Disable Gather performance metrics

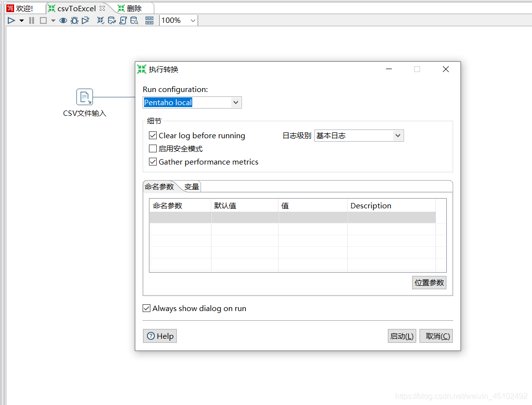click(x=153, y=162)
